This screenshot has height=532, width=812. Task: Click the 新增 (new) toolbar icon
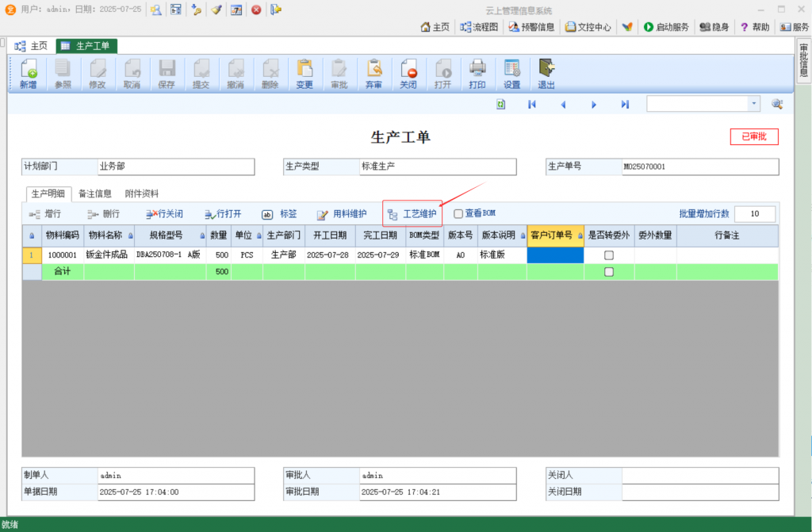coord(29,74)
